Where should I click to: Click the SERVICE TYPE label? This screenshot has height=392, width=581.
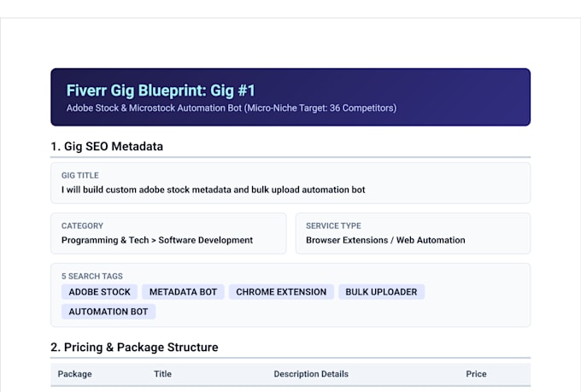(333, 225)
